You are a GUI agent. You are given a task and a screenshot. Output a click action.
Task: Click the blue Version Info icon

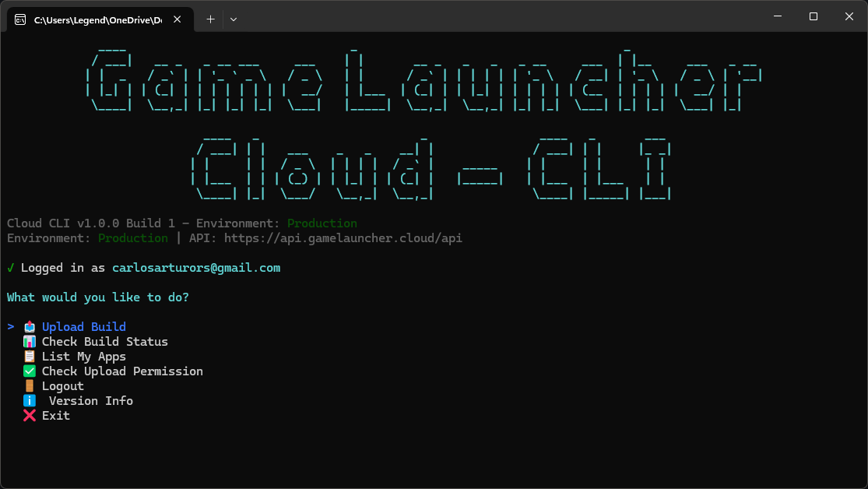(30, 401)
